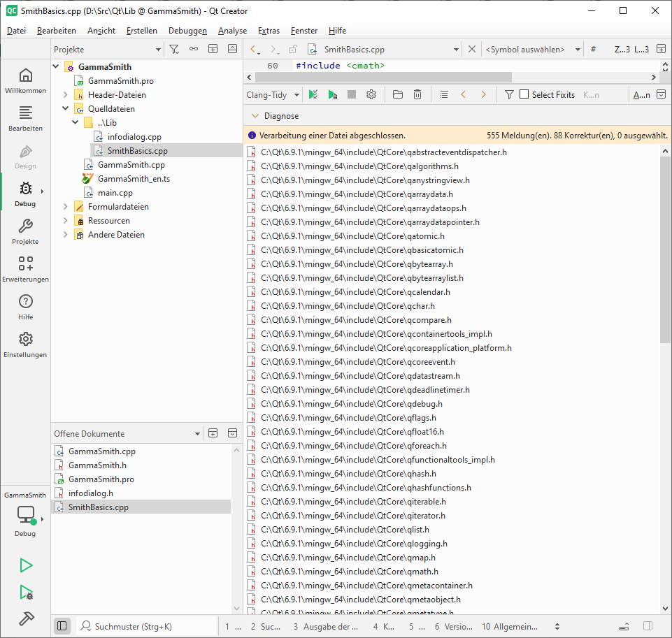Open qbytearray.h diagnostic entry

tap(357, 263)
